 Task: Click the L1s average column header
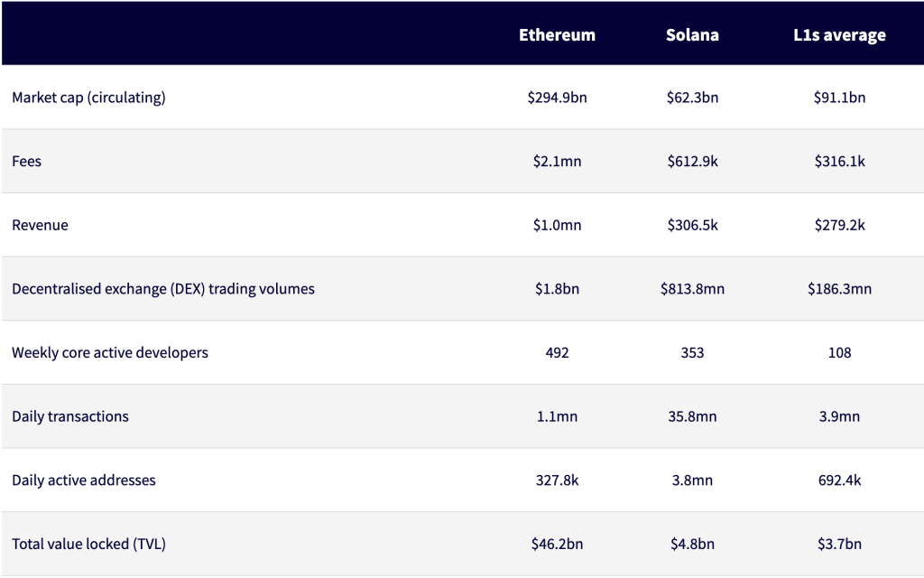840,35
